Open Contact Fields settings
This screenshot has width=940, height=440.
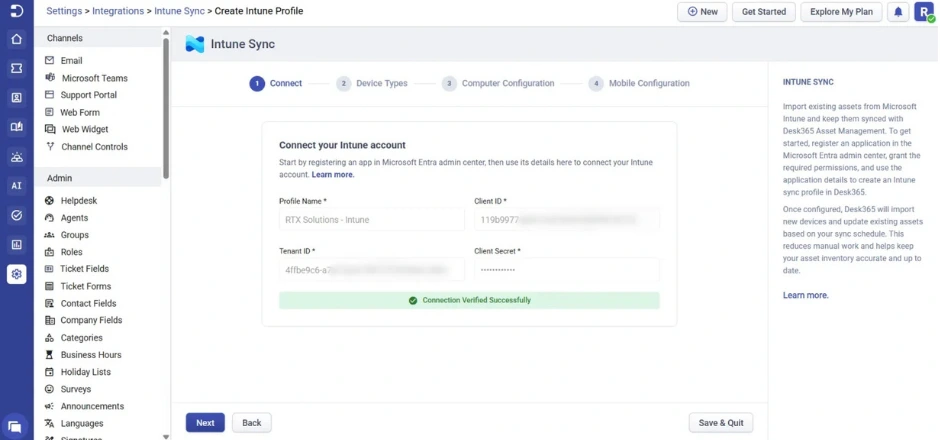(88, 303)
